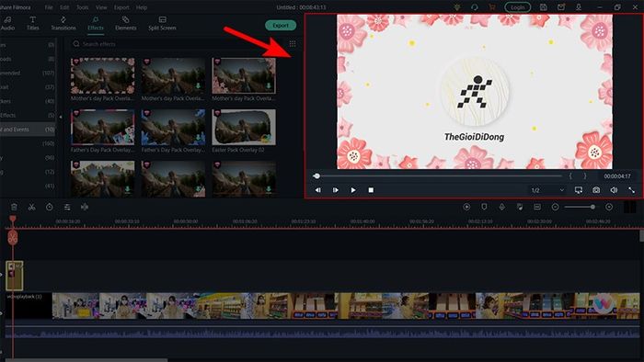This screenshot has width=644, height=362.
Task: Collapse the effects category sidebar arrow
Action: click(x=61, y=117)
